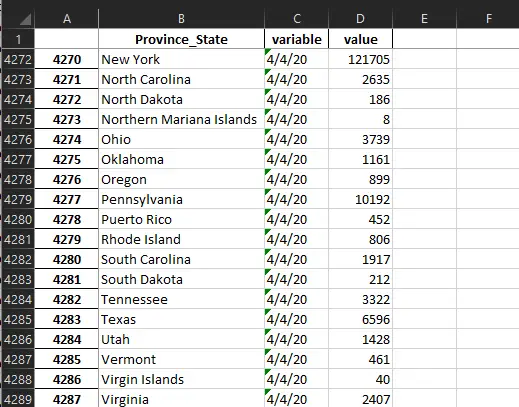Click the value header cell

(360, 39)
